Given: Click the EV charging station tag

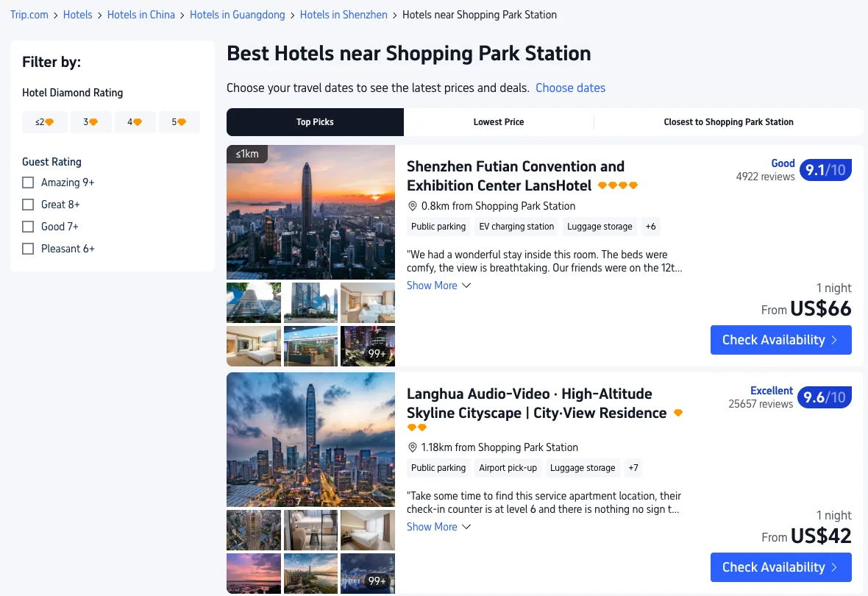Looking at the screenshot, I should tap(516, 227).
